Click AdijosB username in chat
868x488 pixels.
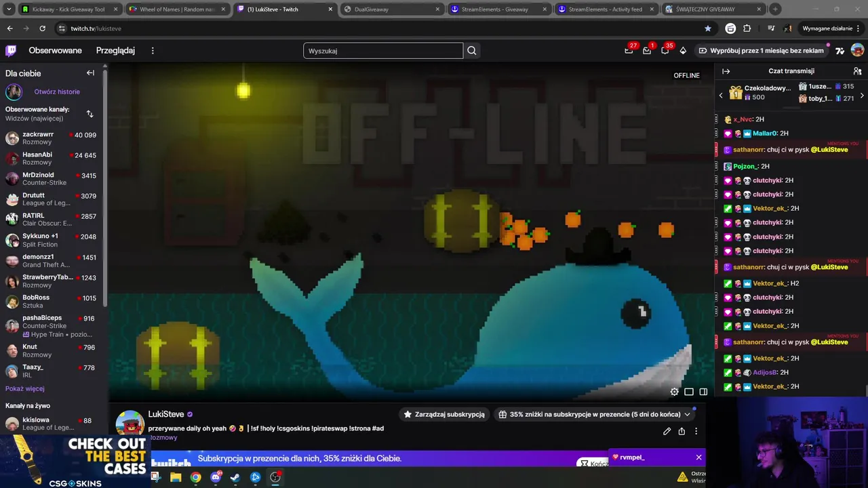[x=765, y=372]
